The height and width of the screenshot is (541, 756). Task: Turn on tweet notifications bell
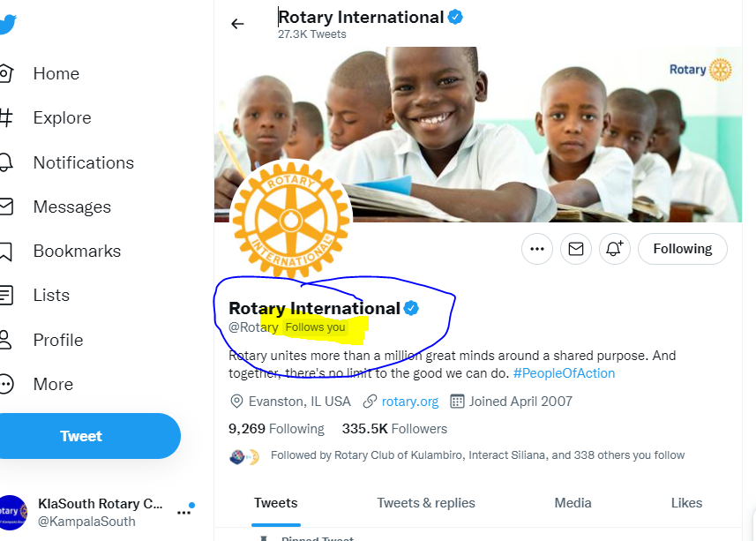click(x=614, y=249)
